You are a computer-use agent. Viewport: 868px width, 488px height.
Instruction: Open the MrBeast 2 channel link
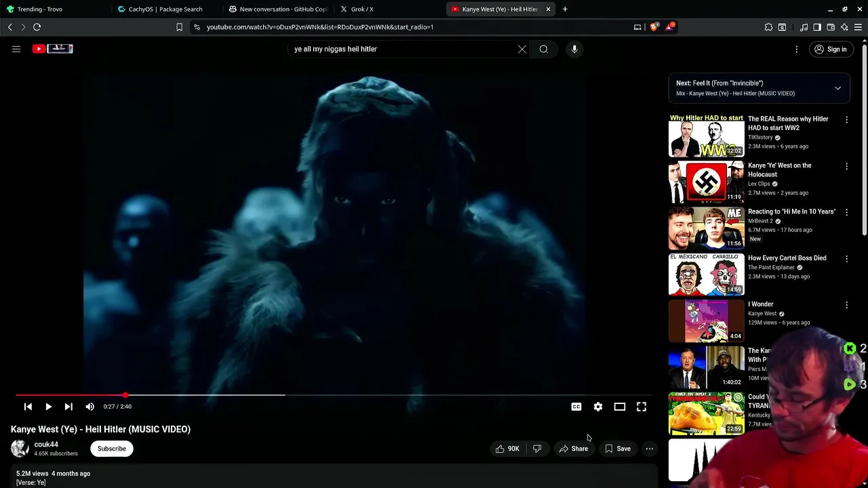760,221
